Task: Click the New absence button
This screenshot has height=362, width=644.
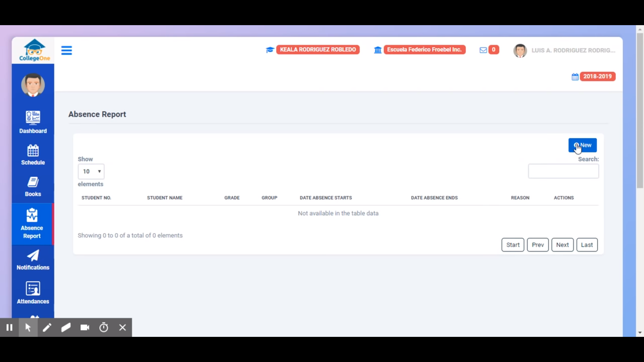Action: [x=582, y=145]
